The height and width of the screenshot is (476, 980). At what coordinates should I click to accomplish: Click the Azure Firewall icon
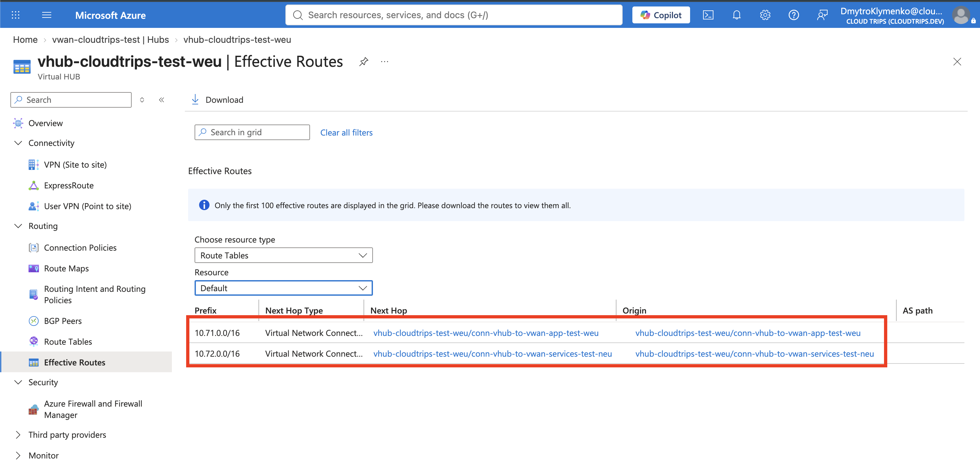[33, 410]
